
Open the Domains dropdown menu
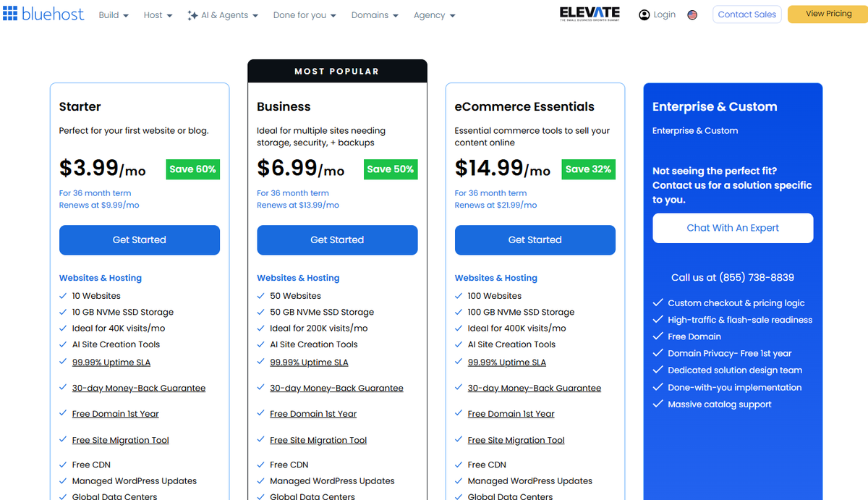[375, 15]
